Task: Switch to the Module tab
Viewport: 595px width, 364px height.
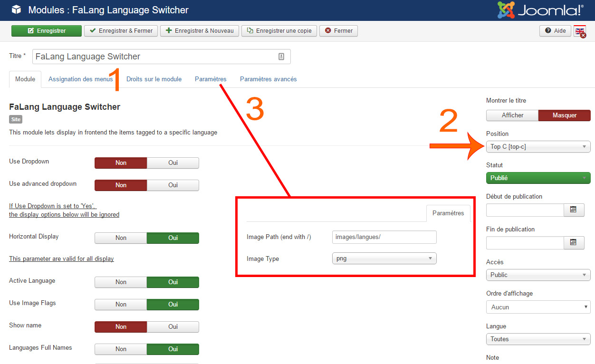Action: (x=25, y=79)
